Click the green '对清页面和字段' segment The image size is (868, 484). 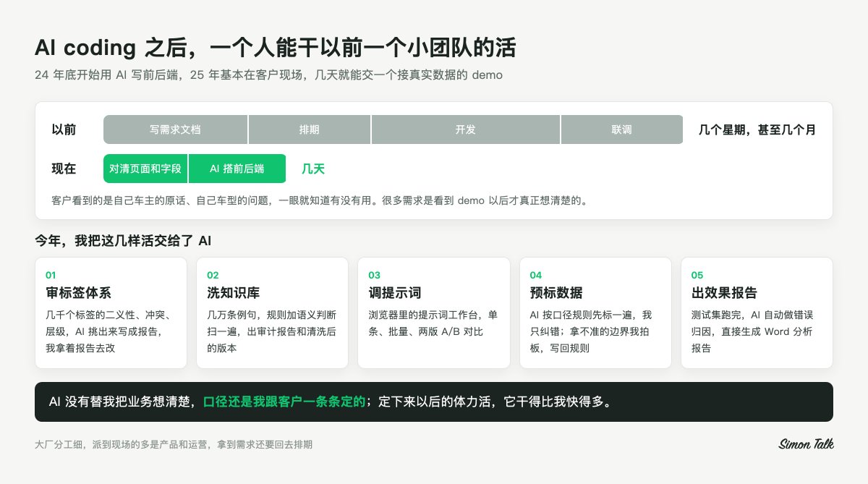[x=145, y=169]
